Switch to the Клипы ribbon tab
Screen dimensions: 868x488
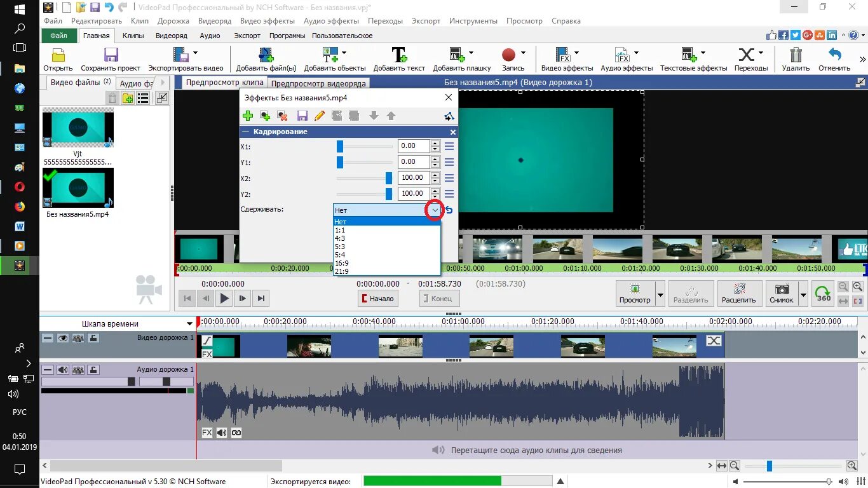(x=133, y=36)
